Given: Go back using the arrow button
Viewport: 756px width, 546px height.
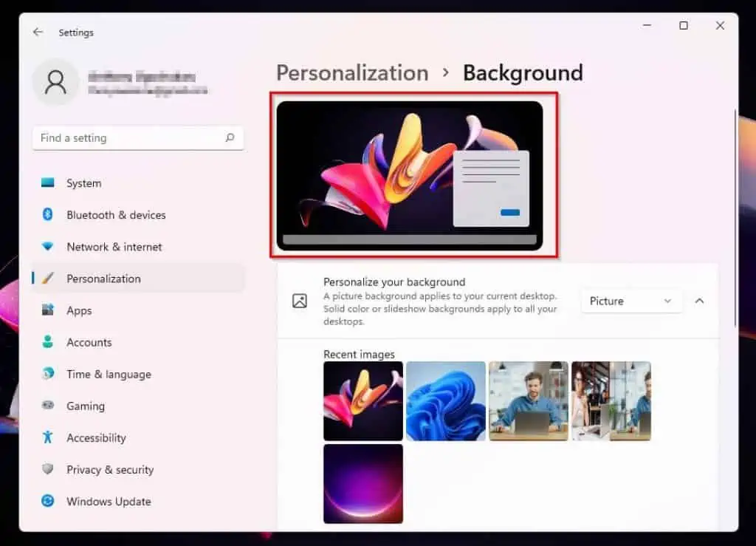Looking at the screenshot, I should (x=38, y=33).
